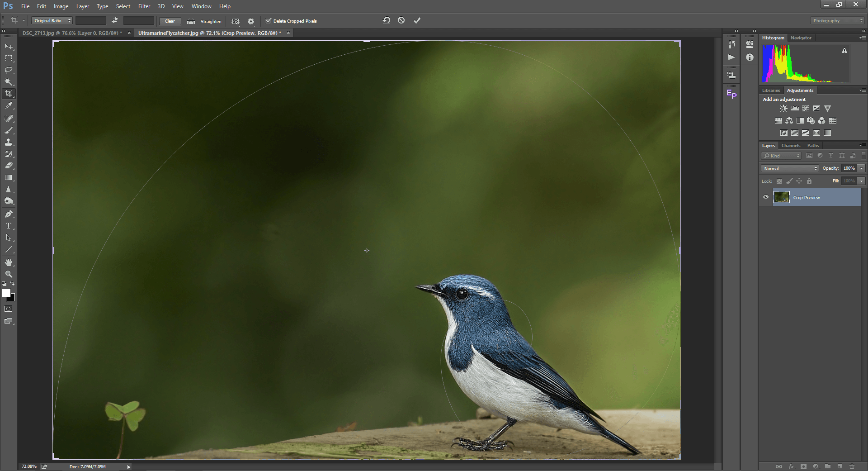868x471 pixels.
Task: Select the Zoom tool
Action: point(9,274)
